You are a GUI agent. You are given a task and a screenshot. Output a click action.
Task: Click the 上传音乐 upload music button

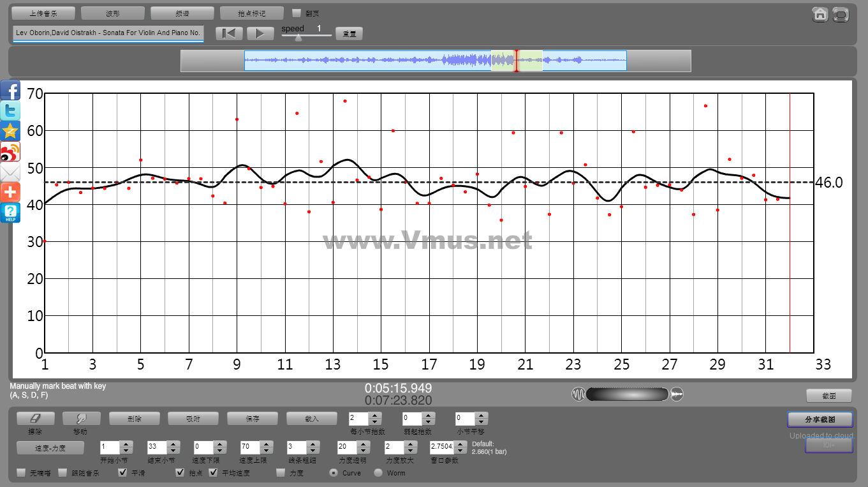pos(43,13)
